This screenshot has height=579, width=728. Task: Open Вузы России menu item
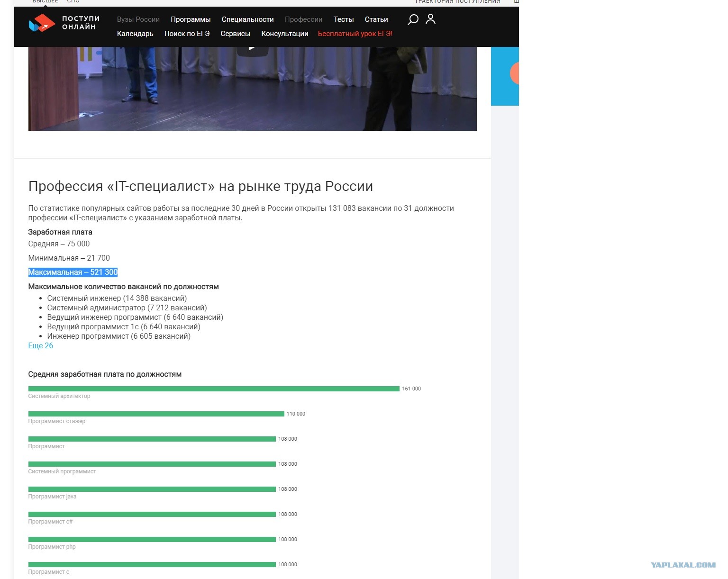point(138,19)
